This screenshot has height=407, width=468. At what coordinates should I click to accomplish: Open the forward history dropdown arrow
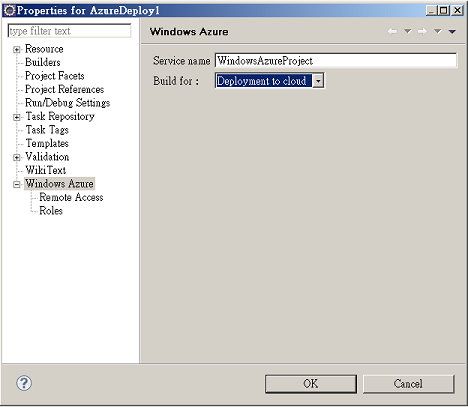(x=437, y=31)
